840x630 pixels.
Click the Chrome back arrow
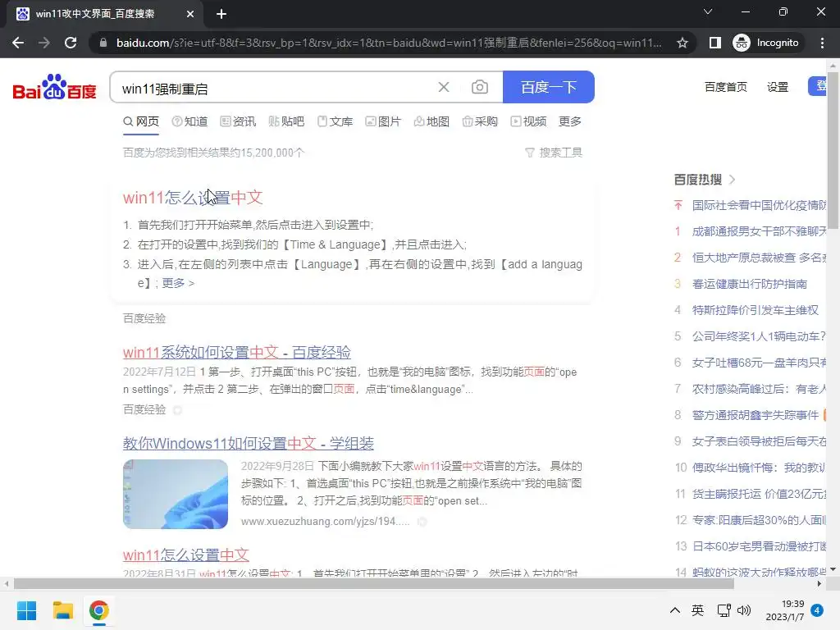click(x=18, y=43)
